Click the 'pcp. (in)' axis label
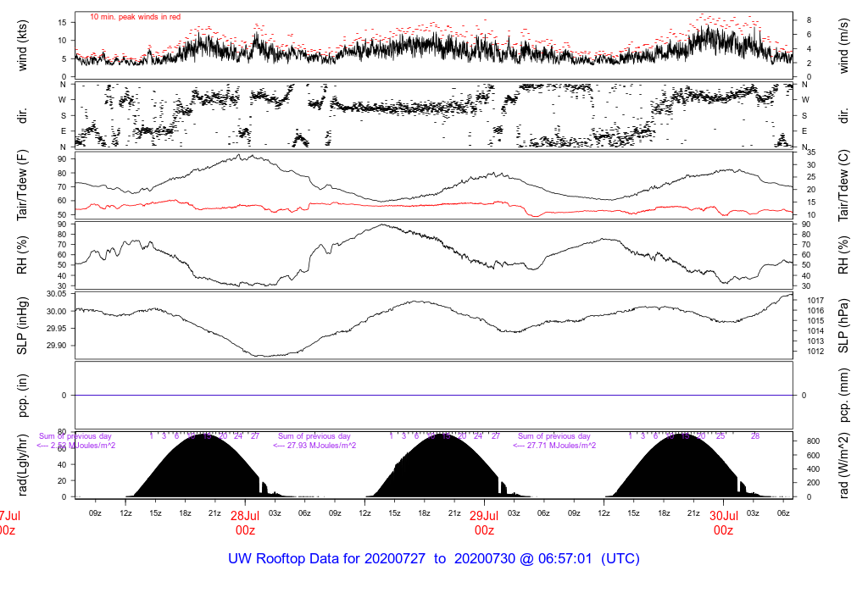868x593 pixels. [x=24, y=395]
